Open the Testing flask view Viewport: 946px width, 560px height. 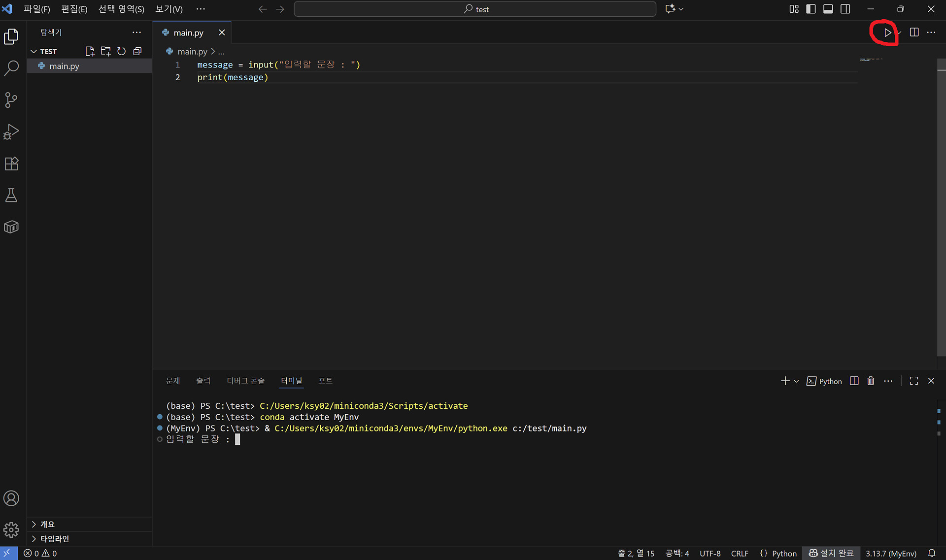click(x=11, y=196)
